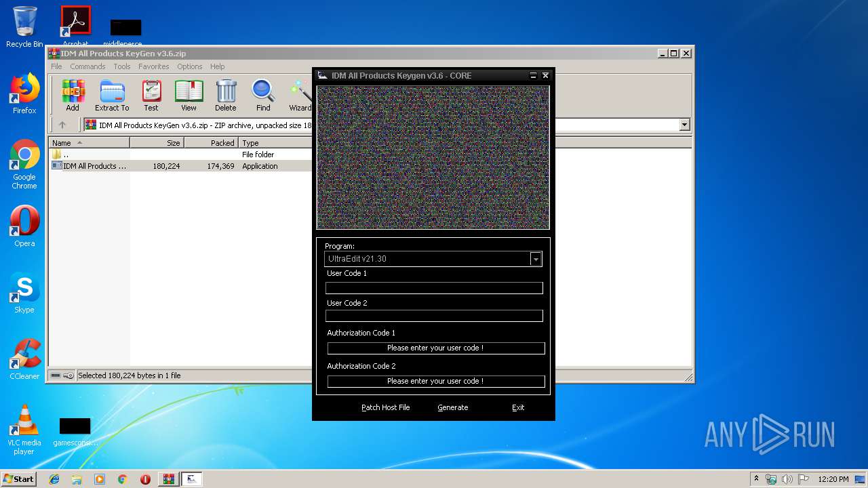Viewport: 868px width, 488px height.
Task: Click the User Code 2 input field
Action: (434, 316)
